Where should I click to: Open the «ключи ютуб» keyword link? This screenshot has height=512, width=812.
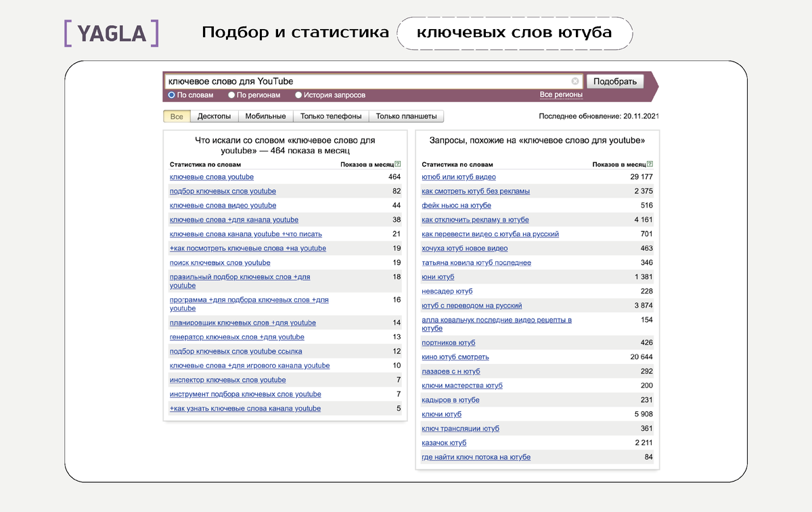coord(441,414)
